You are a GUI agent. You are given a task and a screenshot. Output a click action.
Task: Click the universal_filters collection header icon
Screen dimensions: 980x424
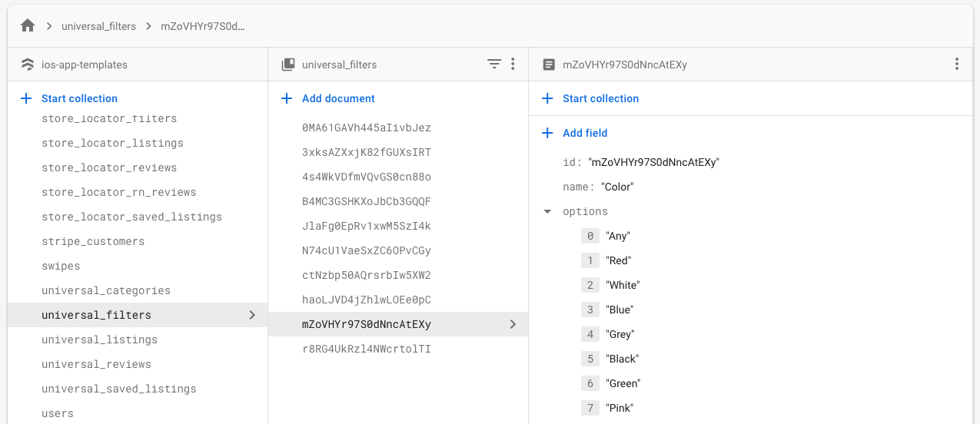pyautogui.click(x=288, y=65)
